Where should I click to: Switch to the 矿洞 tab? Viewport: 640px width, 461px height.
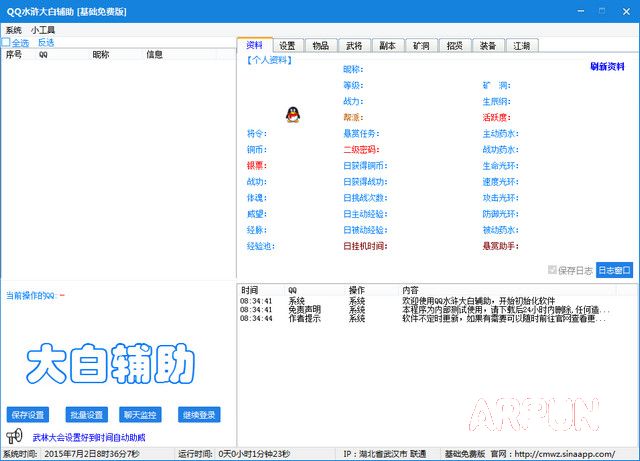pyautogui.click(x=421, y=46)
